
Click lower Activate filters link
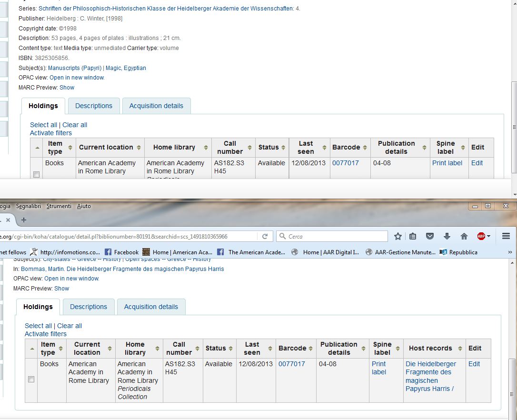pyautogui.click(x=46, y=334)
